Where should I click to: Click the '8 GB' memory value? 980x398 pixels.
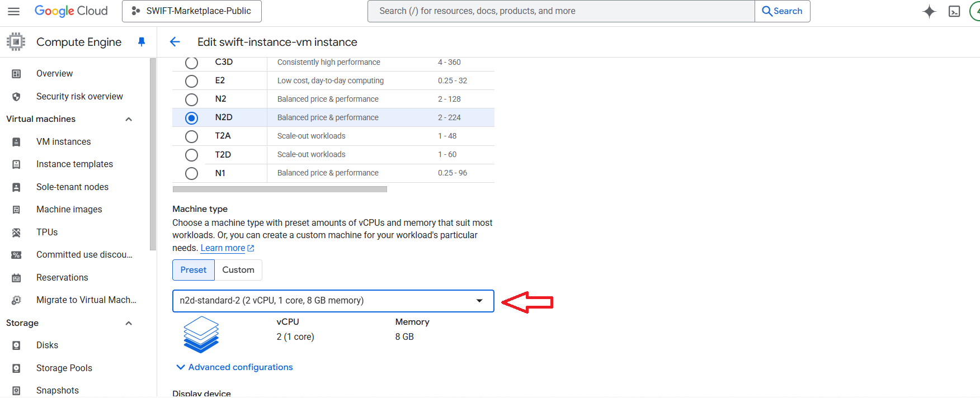[404, 337]
